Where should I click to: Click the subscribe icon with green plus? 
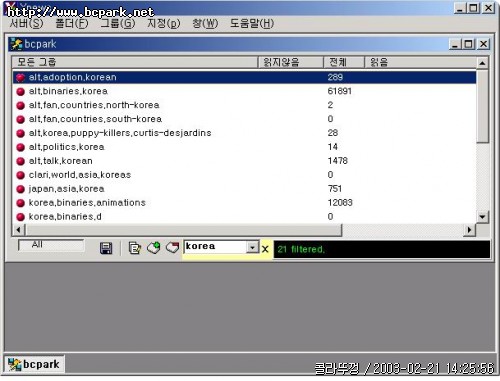tap(154, 248)
